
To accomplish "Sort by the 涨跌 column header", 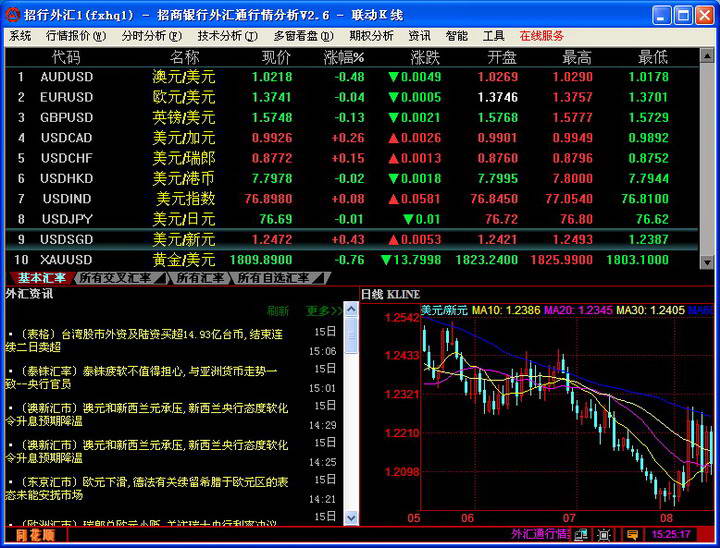I will click(425, 57).
